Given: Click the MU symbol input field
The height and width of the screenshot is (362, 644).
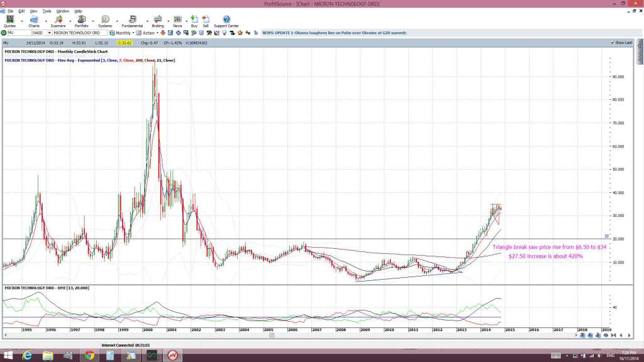Looking at the screenshot, I should 19,33.
